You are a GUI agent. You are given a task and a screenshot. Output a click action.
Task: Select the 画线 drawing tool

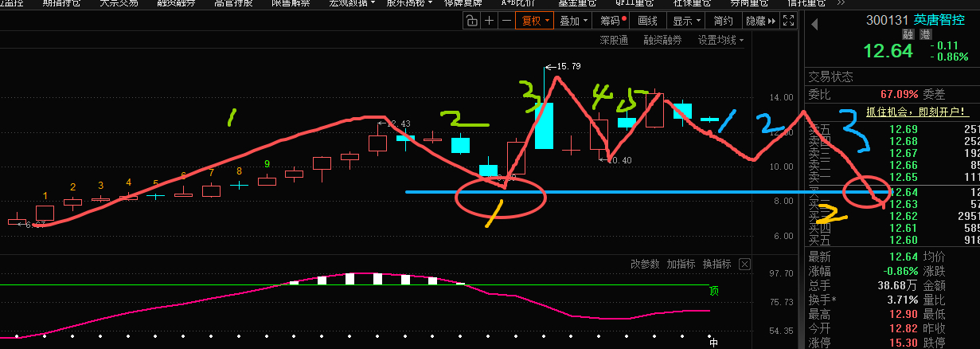650,21
